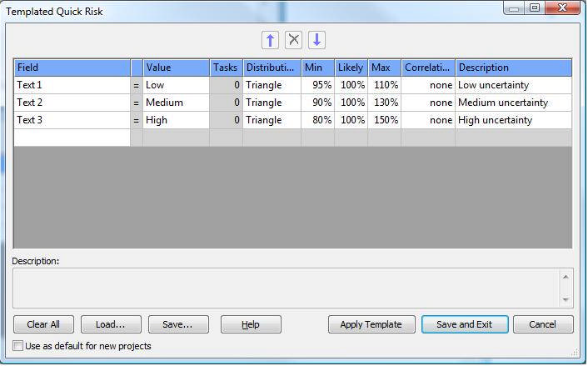
Task: Click the '=' operator cell in Text 1 row
Action: click(x=137, y=85)
